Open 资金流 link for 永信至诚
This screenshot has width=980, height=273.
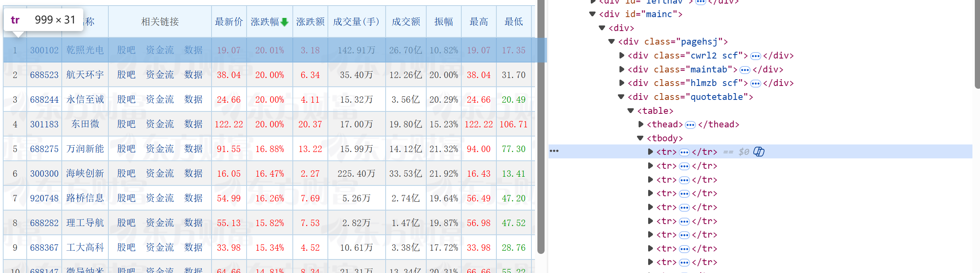coord(160,99)
